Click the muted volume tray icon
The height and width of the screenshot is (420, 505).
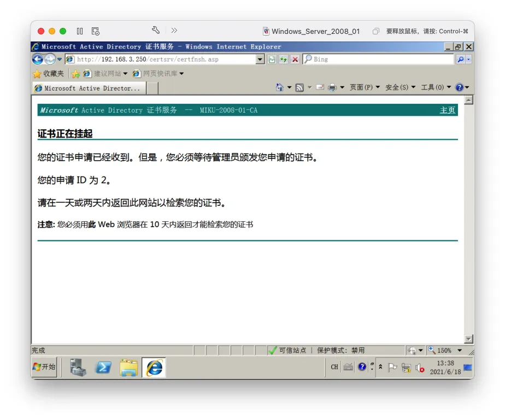pos(420,368)
